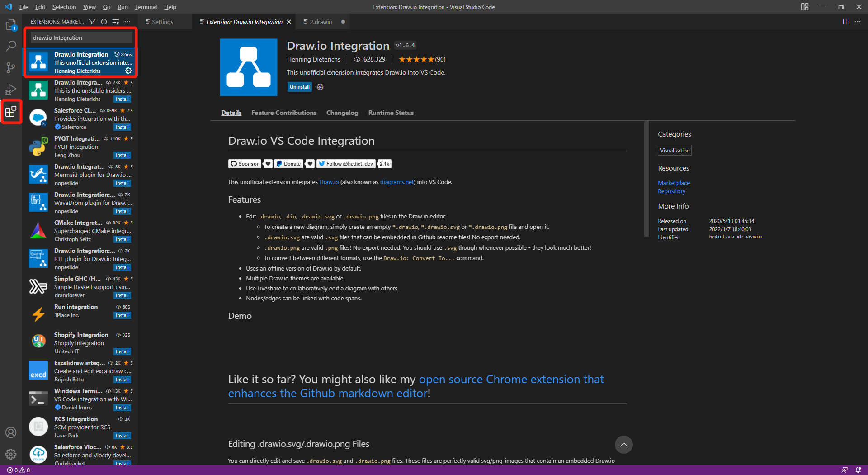The height and width of the screenshot is (475, 868).
Task: Open the Search view
Action: pos(11,46)
